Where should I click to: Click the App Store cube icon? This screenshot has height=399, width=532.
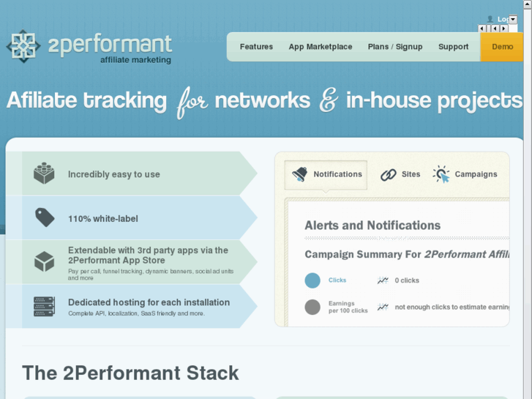click(x=44, y=261)
